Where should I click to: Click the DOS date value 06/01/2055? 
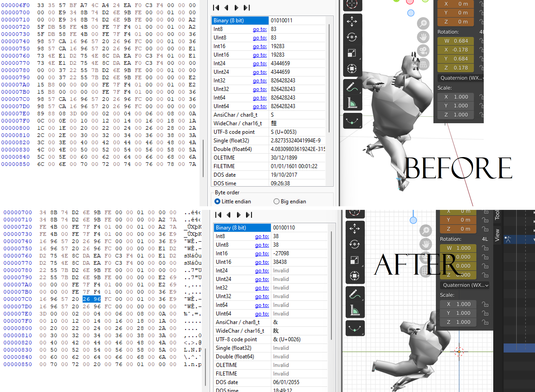point(286,382)
